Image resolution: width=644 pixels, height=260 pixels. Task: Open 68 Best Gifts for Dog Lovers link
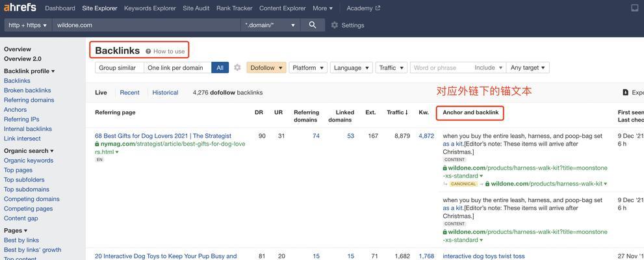tap(163, 136)
